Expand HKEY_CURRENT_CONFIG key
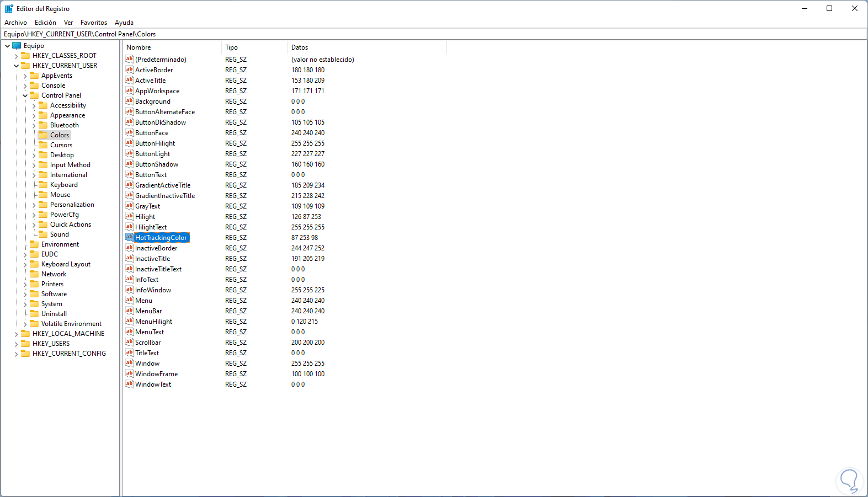 (16, 354)
